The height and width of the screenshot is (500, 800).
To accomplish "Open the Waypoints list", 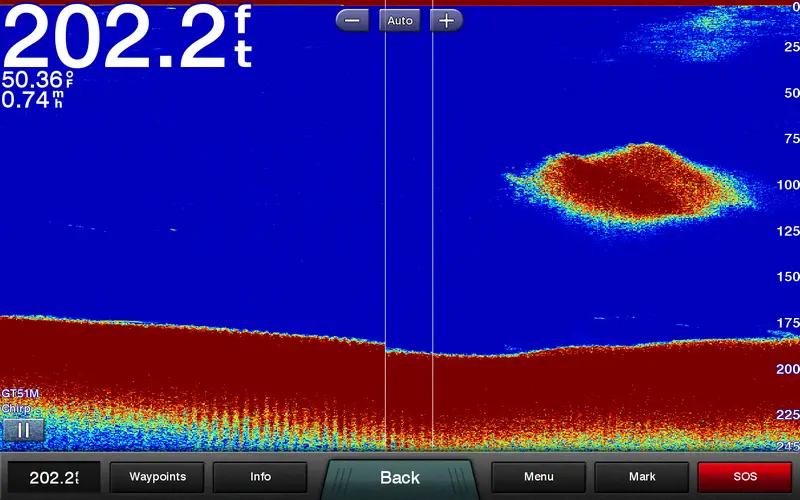I will coord(158,477).
